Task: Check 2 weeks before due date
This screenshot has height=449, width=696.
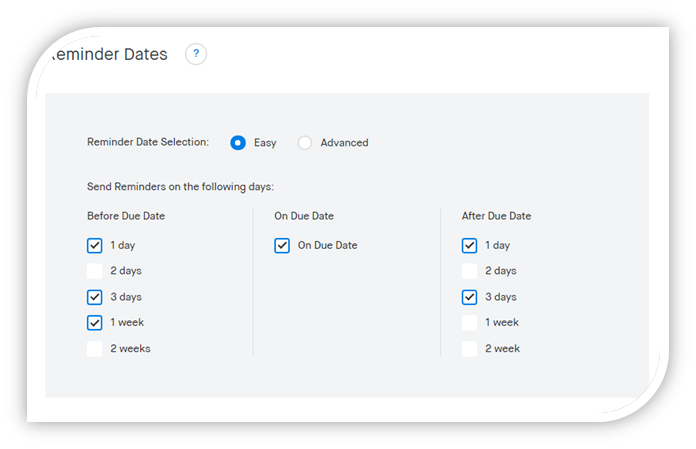Action: pos(95,349)
